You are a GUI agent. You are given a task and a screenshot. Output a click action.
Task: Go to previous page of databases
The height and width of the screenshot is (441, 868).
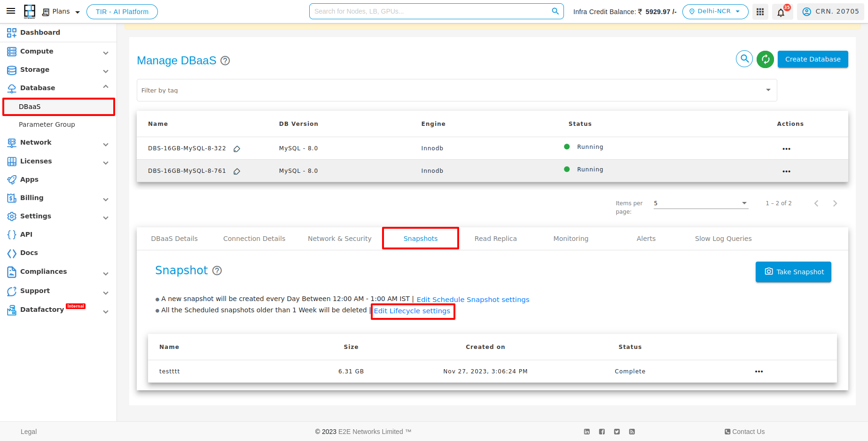816,203
